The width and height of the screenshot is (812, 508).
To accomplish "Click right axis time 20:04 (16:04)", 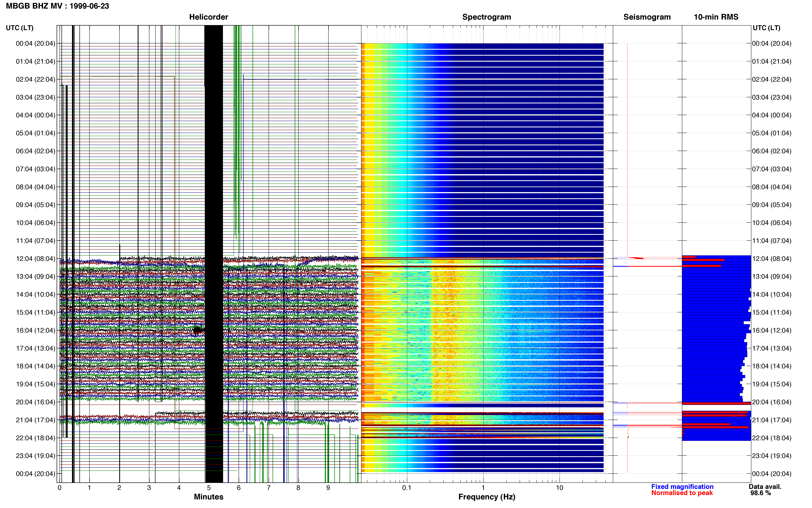I will point(772,402).
